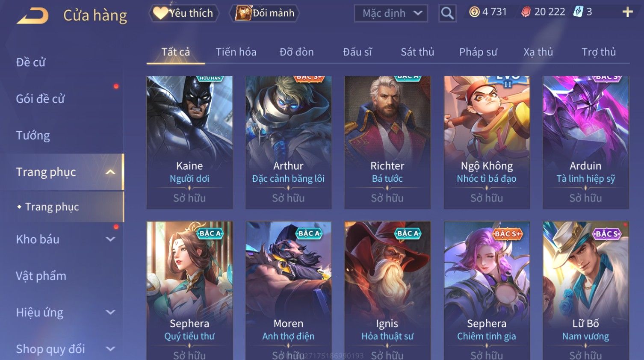Click the plus icon to add currency
Image resolution: width=644 pixels, height=360 pixels.
pyautogui.click(x=627, y=12)
